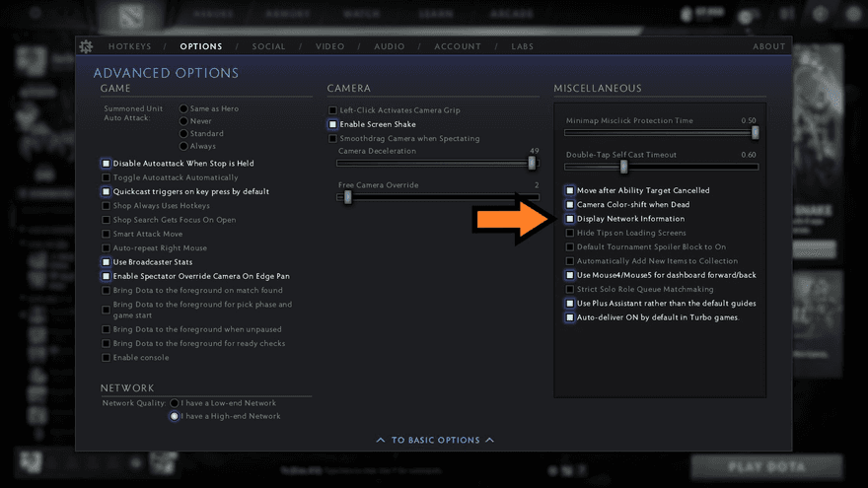Screen dimensions: 868x488
Task: Click the Camera Deceleration slider handle
Action: (x=530, y=163)
